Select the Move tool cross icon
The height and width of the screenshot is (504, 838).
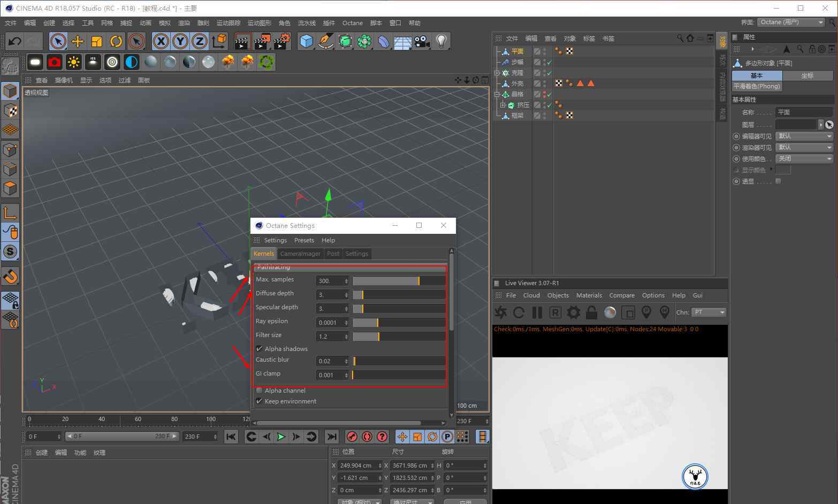[x=78, y=41]
